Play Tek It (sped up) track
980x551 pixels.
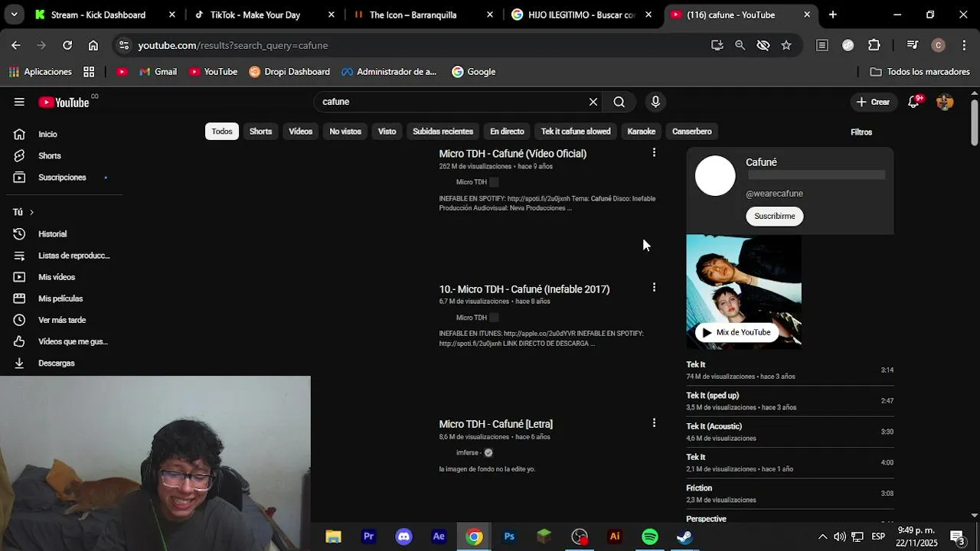[x=790, y=401]
